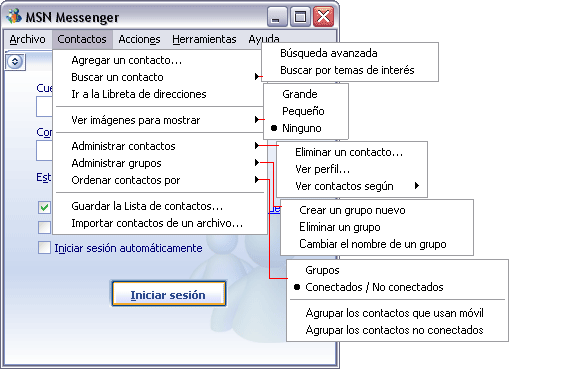Open the Acciones menu

pos(139,39)
